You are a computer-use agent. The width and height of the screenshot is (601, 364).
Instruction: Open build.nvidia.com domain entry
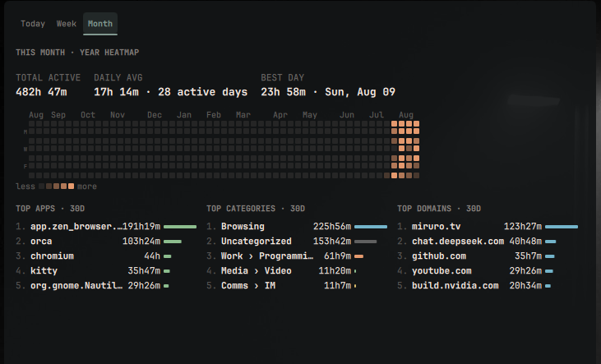[x=488, y=286]
